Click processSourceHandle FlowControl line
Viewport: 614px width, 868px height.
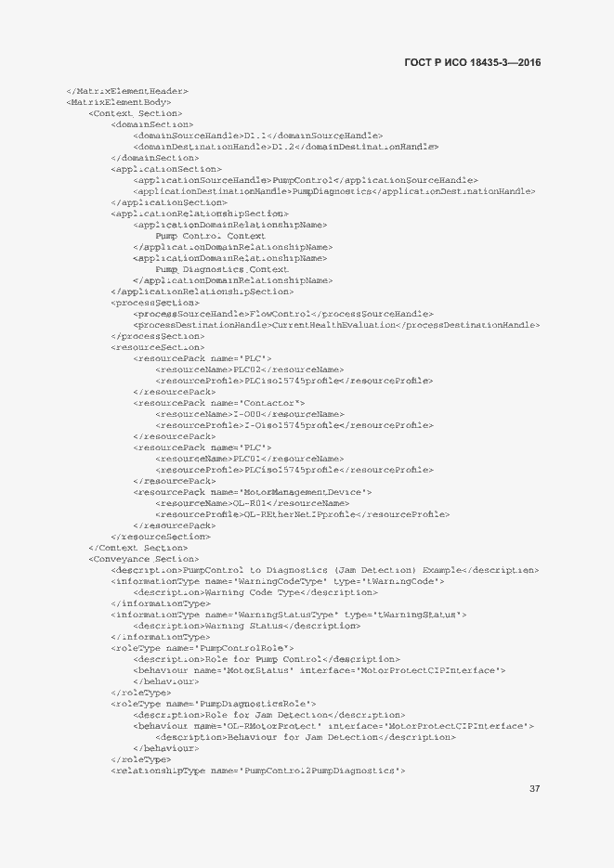click(283, 314)
